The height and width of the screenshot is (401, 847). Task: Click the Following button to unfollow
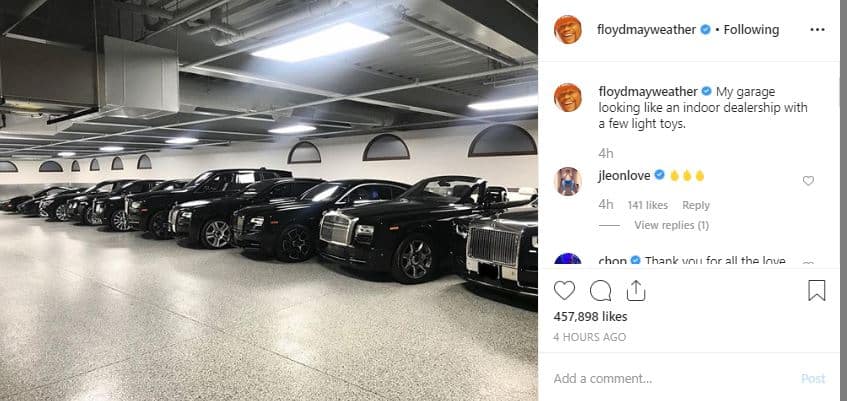tap(751, 30)
